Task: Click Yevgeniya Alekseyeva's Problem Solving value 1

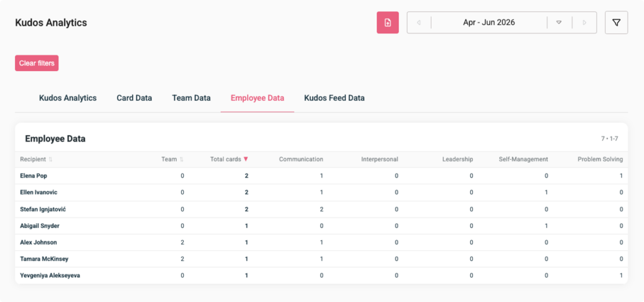Action: click(621, 276)
